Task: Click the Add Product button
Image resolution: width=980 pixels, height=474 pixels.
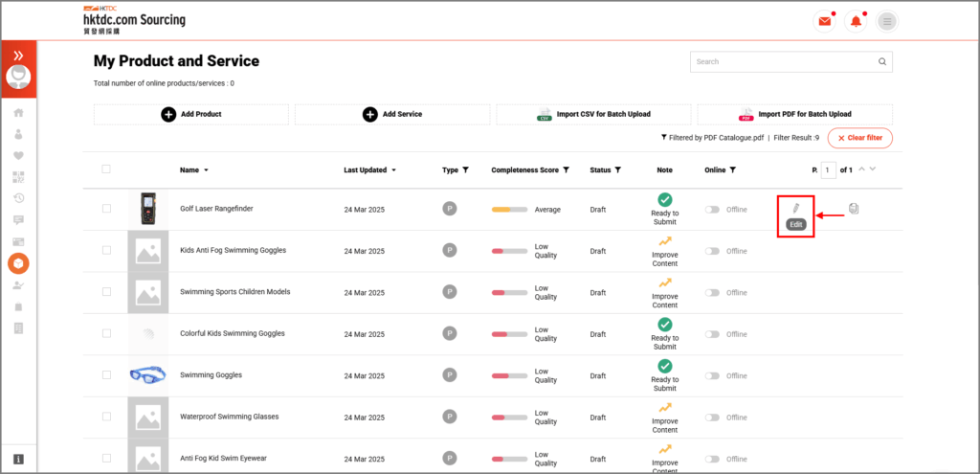Action: click(191, 114)
